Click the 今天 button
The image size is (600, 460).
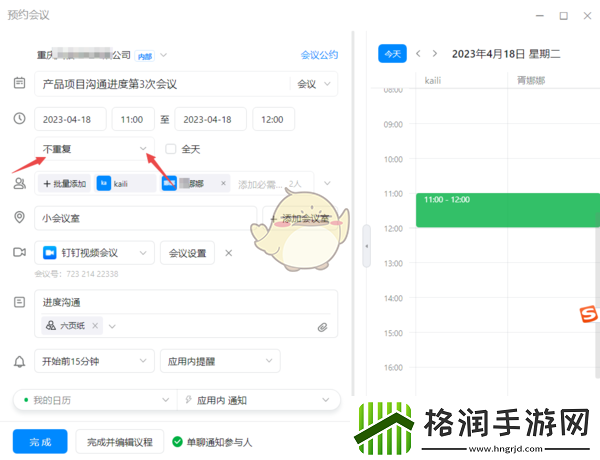pos(392,54)
